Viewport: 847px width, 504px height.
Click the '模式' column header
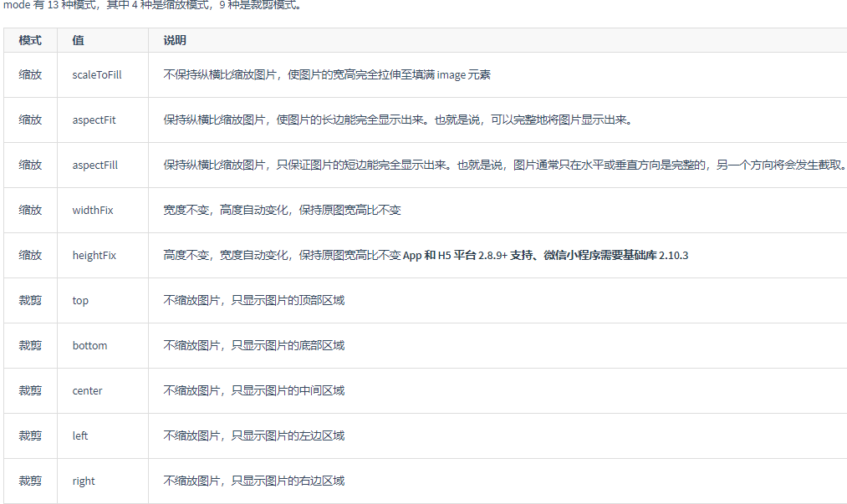[x=30, y=40]
